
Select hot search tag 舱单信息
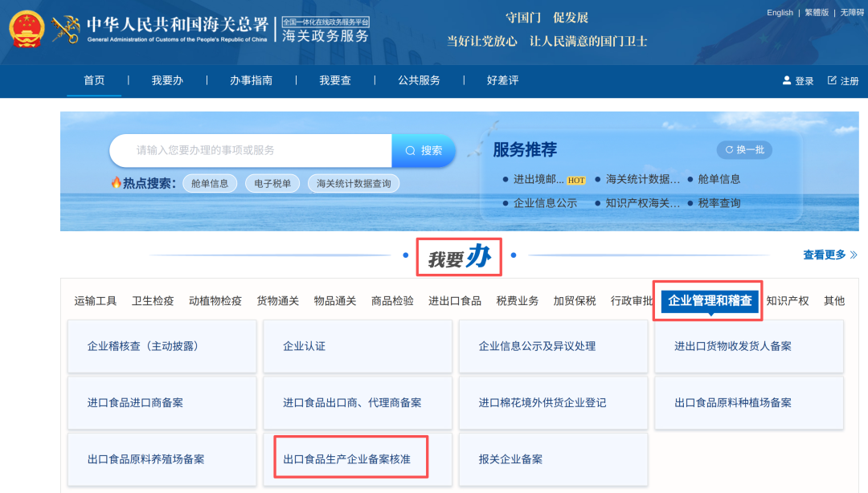(x=210, y=183)
